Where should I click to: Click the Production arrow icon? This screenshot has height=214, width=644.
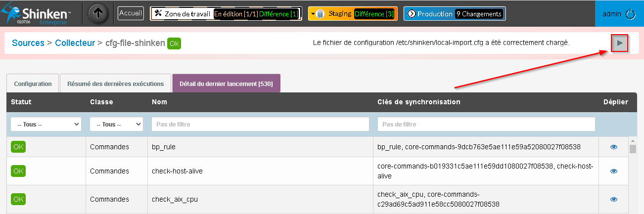point(411,14)
